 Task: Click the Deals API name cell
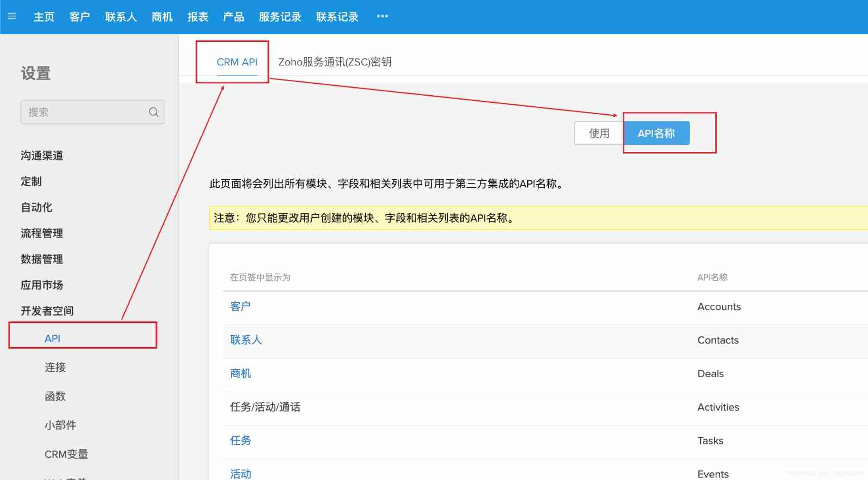point(710,374)
